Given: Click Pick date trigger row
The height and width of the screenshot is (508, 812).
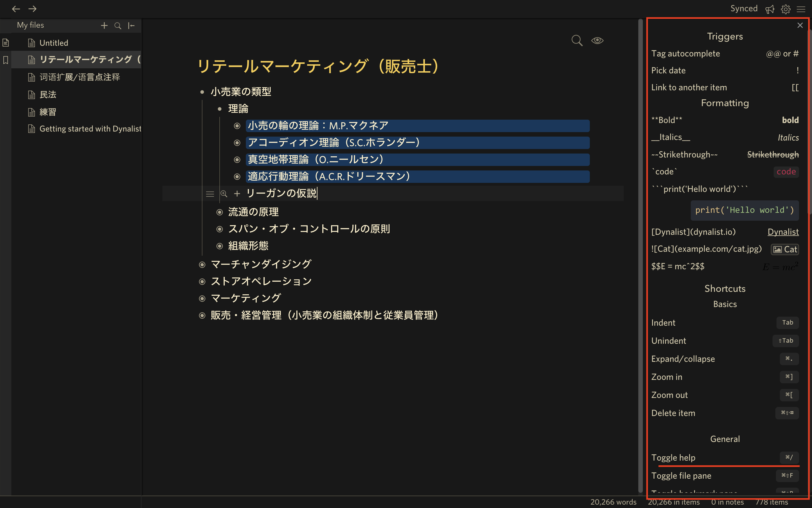Looking at the screenshot, I should coord(725,70).
